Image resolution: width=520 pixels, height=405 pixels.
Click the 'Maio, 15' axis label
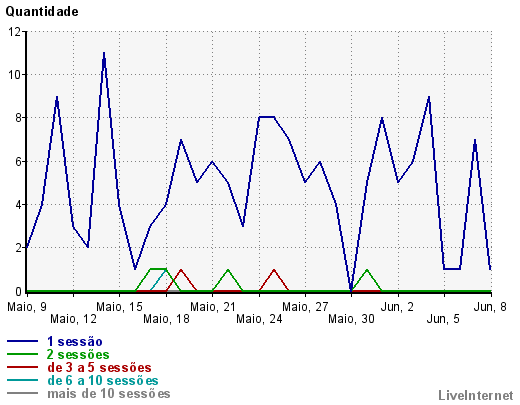119,307
